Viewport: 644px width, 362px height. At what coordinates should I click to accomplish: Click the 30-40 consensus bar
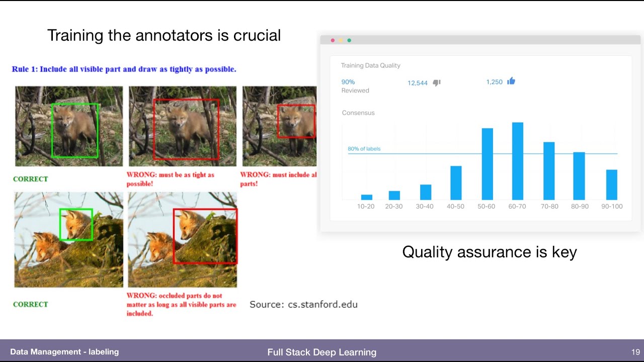426,192
